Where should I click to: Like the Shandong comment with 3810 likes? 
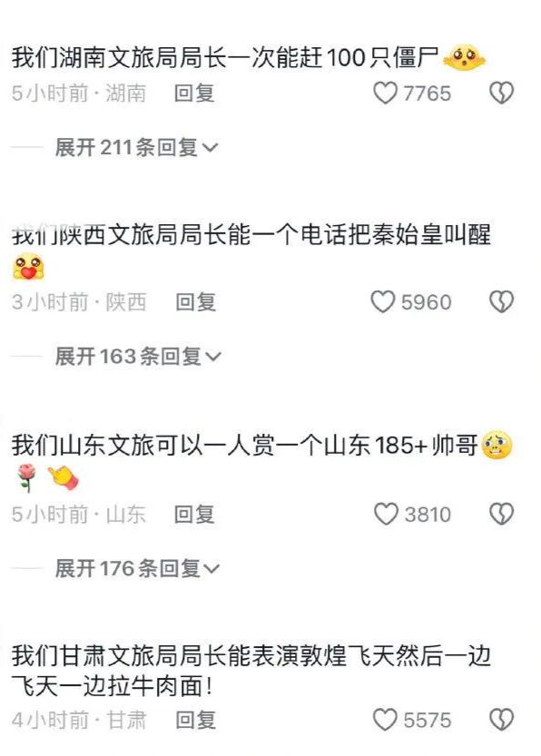coord(386,514)
